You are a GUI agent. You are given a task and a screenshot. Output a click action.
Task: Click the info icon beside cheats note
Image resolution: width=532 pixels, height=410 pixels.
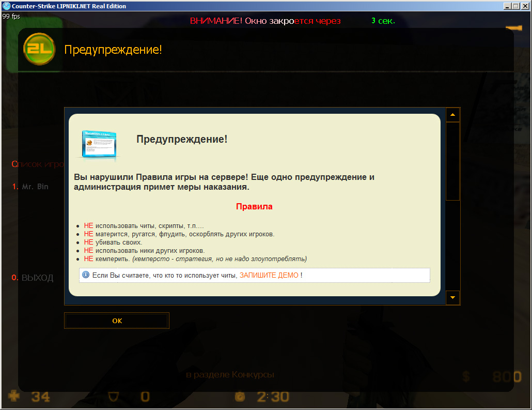[x=86, y=275]
